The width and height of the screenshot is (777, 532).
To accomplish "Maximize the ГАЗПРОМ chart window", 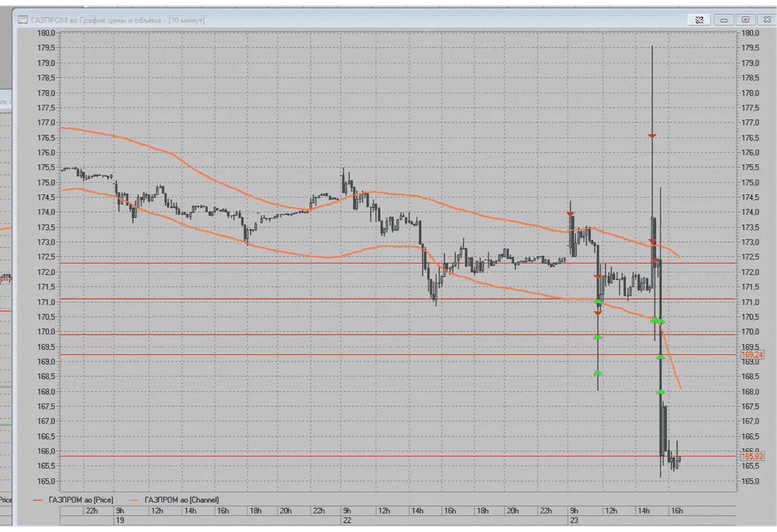I will click(x=745, y=20).
